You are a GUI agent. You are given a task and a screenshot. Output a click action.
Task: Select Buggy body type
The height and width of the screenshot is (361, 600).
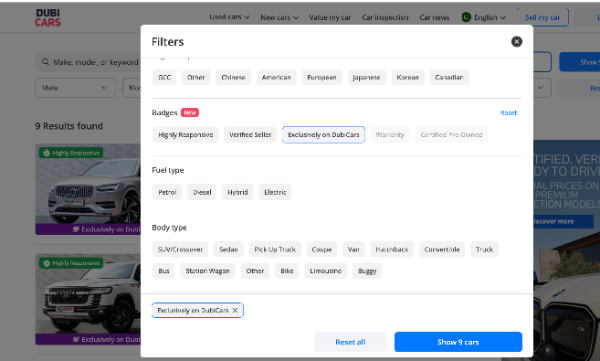(367, 271)
